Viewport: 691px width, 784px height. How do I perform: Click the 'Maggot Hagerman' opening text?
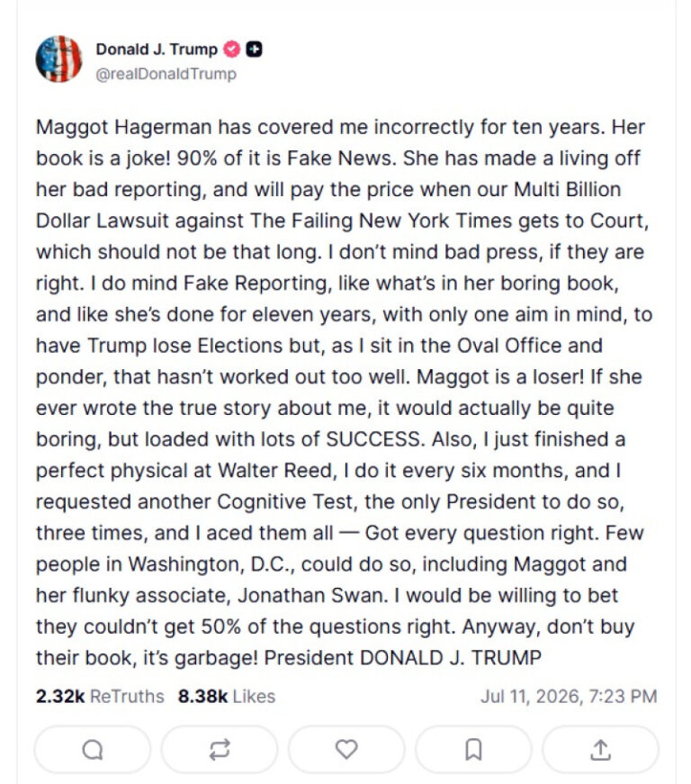click(x=124, y=127)
